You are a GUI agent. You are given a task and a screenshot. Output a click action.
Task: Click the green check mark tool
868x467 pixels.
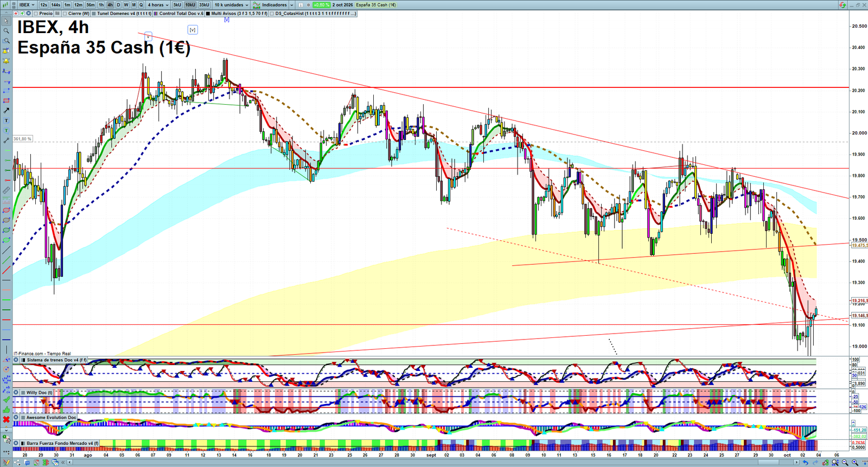pyautogui.click(x=7, y=400)
